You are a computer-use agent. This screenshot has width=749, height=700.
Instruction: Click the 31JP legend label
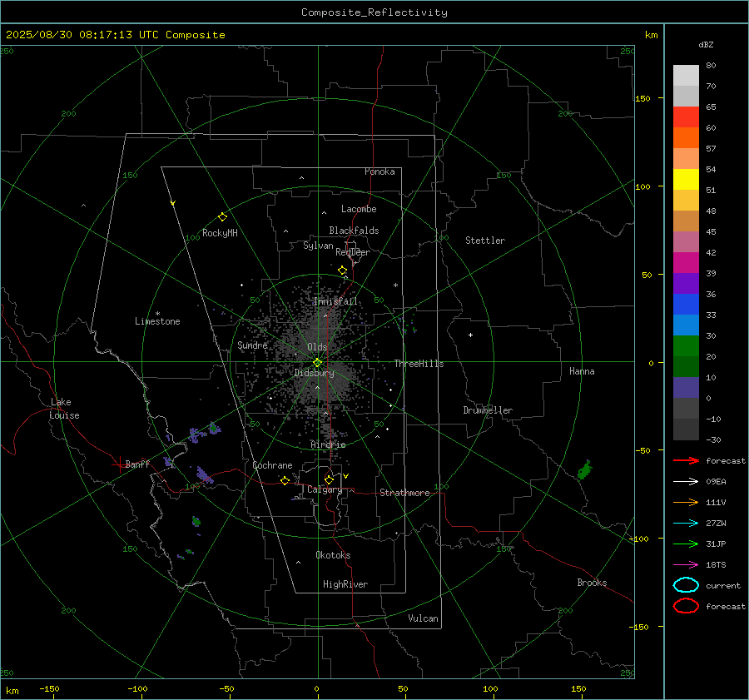pyautogui.click(x=716, y=544)
